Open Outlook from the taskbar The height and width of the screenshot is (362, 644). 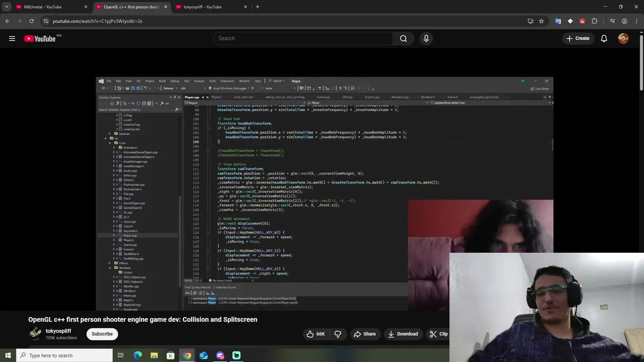[x=204, y=355]
